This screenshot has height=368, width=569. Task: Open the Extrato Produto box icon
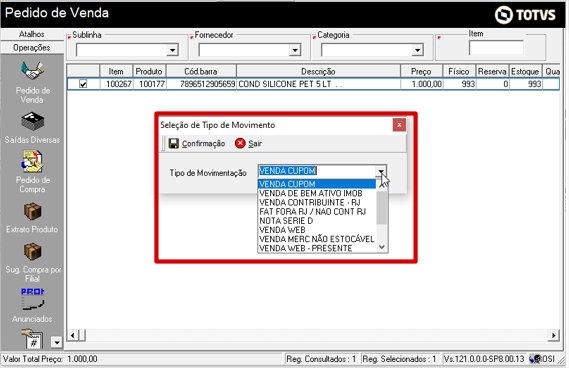(x=32, y=212)
